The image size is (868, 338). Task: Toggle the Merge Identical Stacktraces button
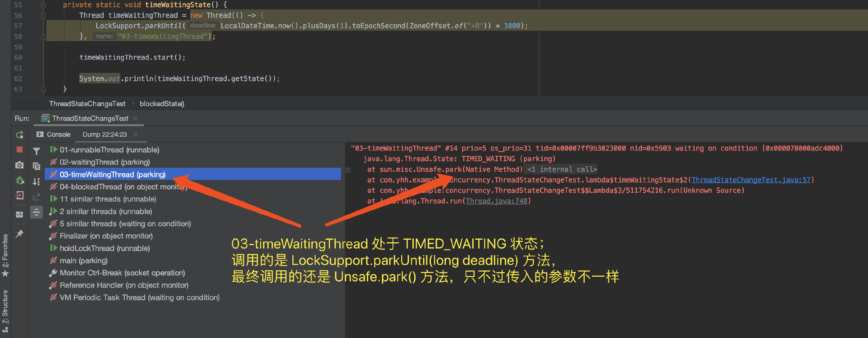click(36, 213)
